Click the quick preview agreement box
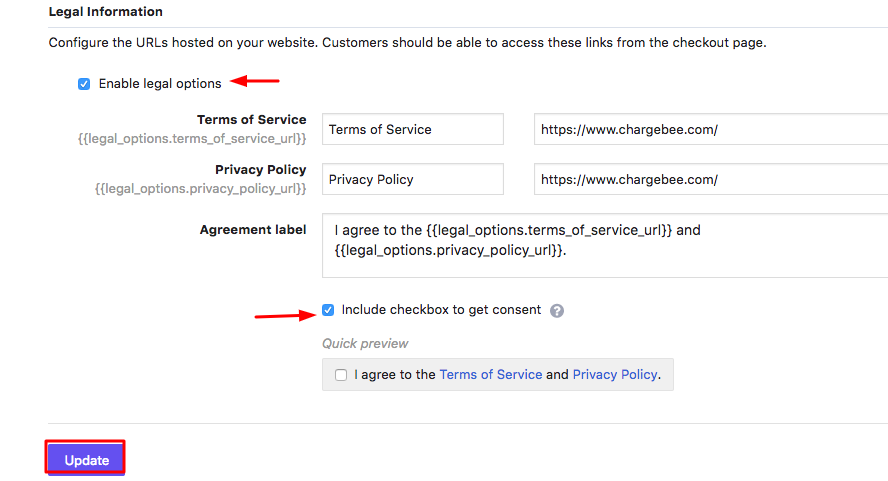Image resolution: width=888 pixels, height=481 pixels. tap(498, 374)
